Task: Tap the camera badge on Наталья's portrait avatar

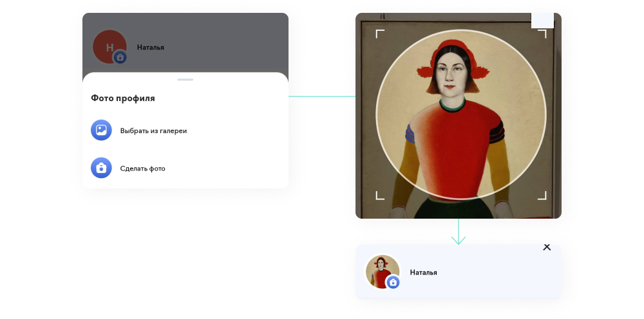Action: (x=393, y=282)
